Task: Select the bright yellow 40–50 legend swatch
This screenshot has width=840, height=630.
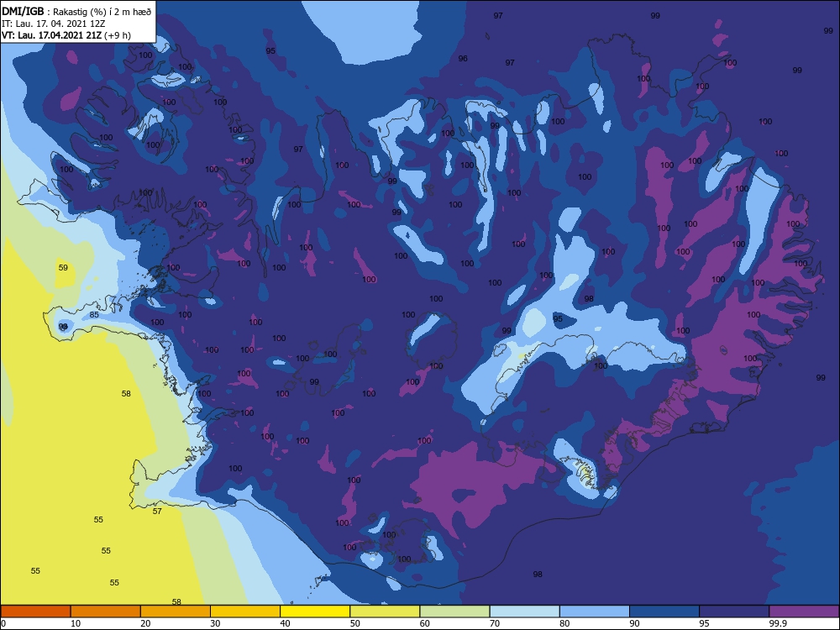Action: coord(315,612)
